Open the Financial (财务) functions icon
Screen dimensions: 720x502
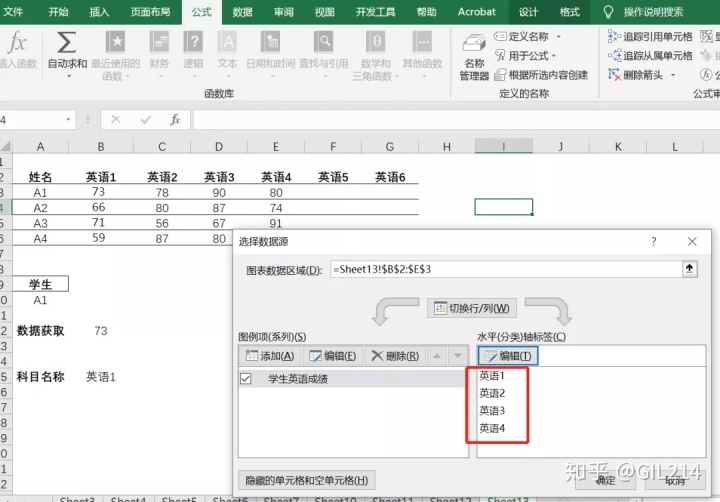(159, 42)
